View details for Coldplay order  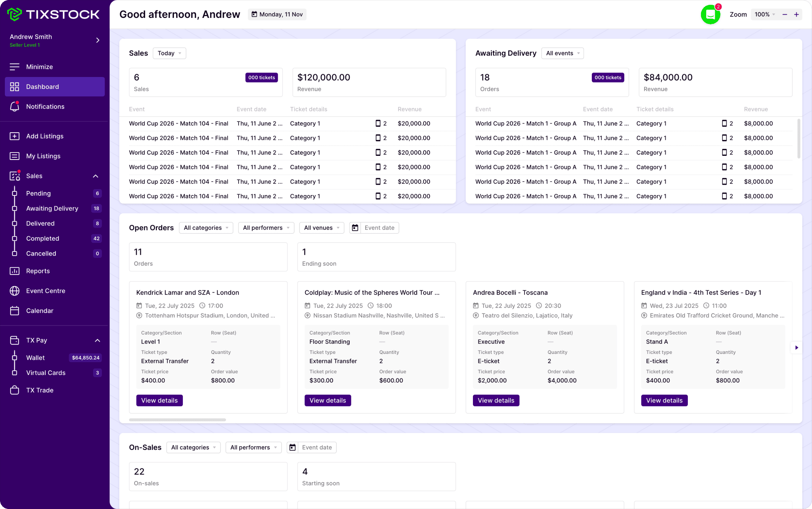click(328, 400)
